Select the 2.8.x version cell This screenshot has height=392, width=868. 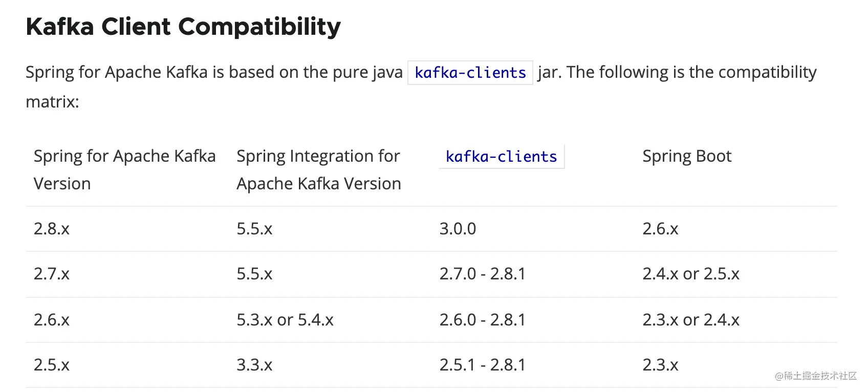click(52, 229)
